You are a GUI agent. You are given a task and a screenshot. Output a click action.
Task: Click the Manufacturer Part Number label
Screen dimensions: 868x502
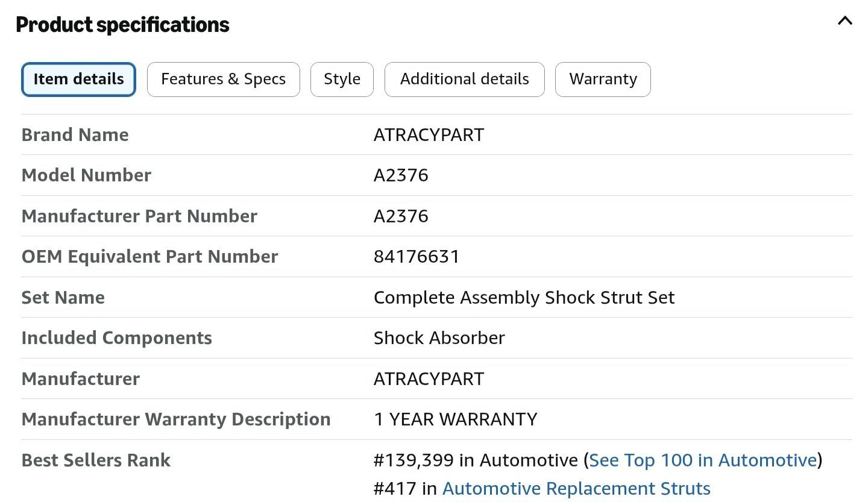[x=139, y=216]
